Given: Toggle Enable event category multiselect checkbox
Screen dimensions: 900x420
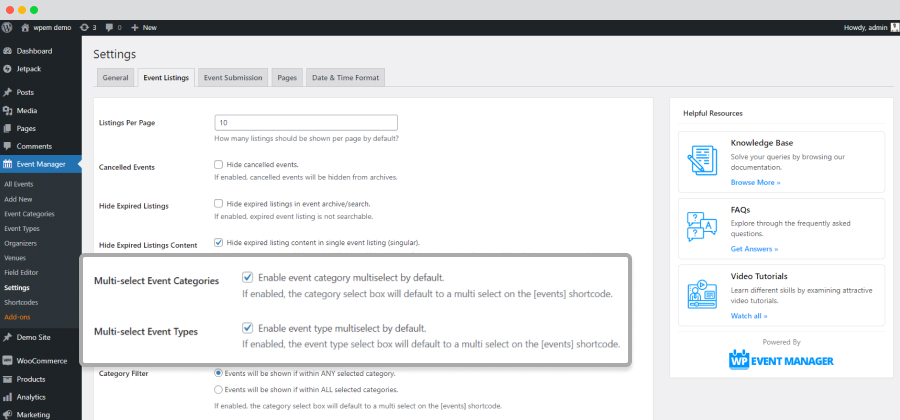Looking at the screenshot, I should tap(247, 278).
